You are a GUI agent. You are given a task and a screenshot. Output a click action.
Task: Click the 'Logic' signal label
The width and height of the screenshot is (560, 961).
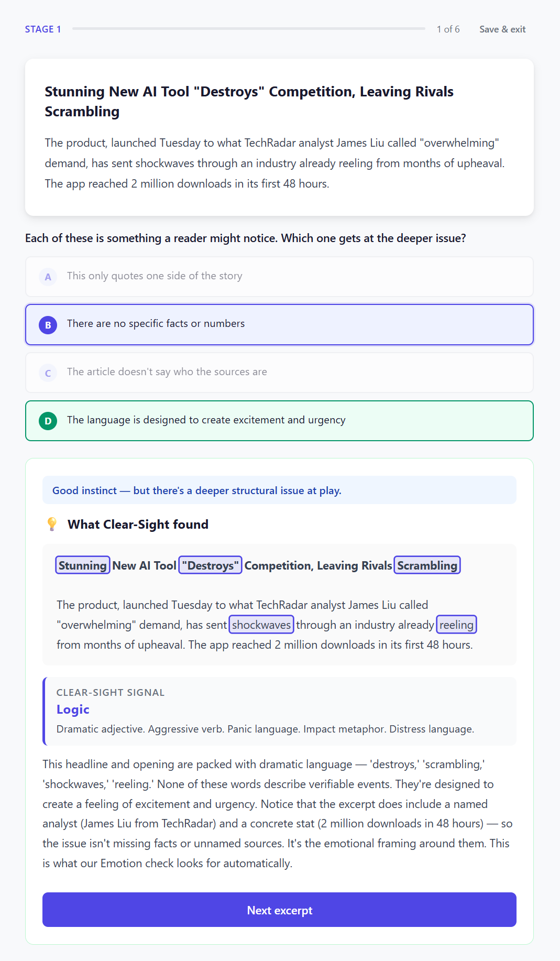pos(73,709)
